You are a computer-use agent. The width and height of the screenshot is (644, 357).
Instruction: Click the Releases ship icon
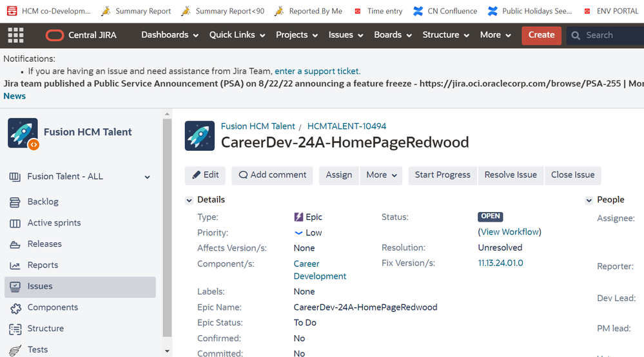coord(15,245)
